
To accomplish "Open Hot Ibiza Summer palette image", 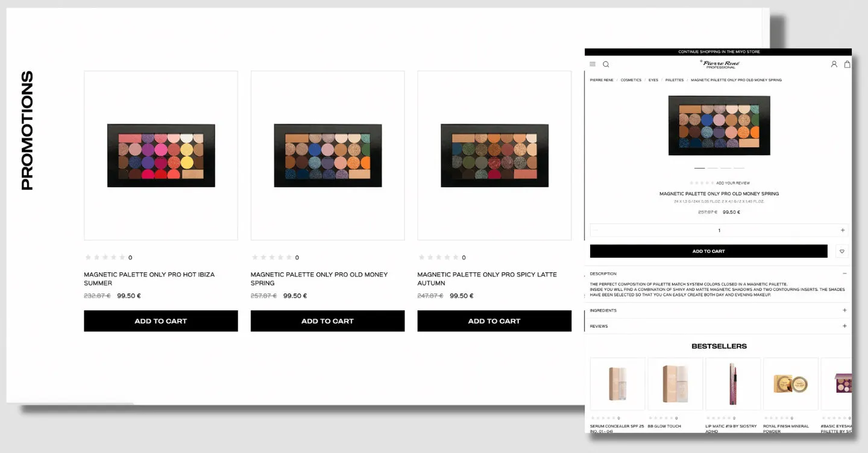I will coord(161,155).
